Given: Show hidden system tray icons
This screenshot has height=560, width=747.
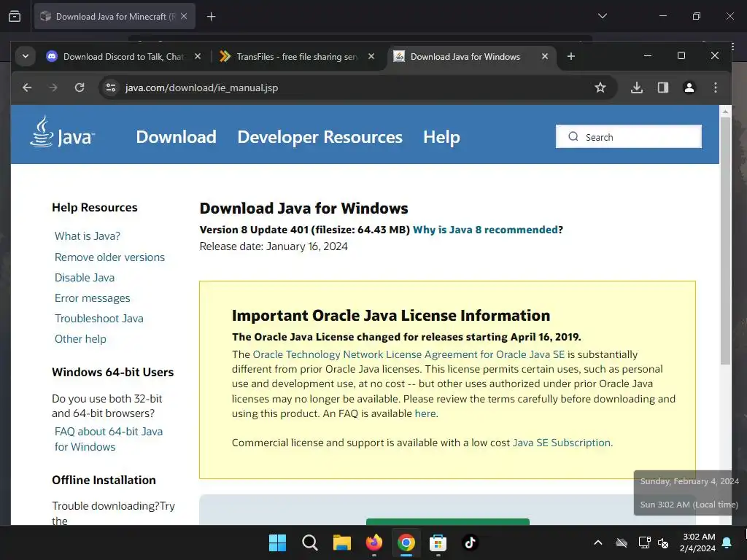Looking at the screenshot, I should (598, 542).
